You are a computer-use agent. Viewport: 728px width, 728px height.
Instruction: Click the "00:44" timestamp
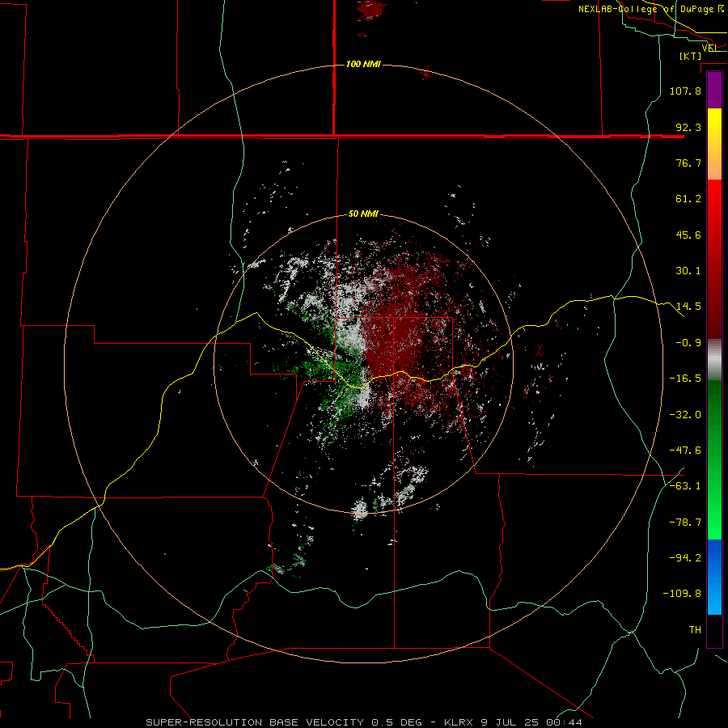(x=564, y=722)
